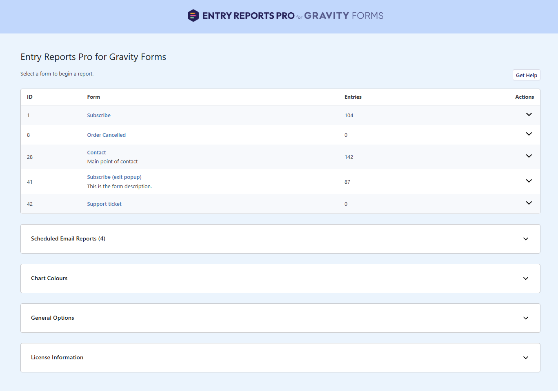Open the Contact form link

(96, 152)
